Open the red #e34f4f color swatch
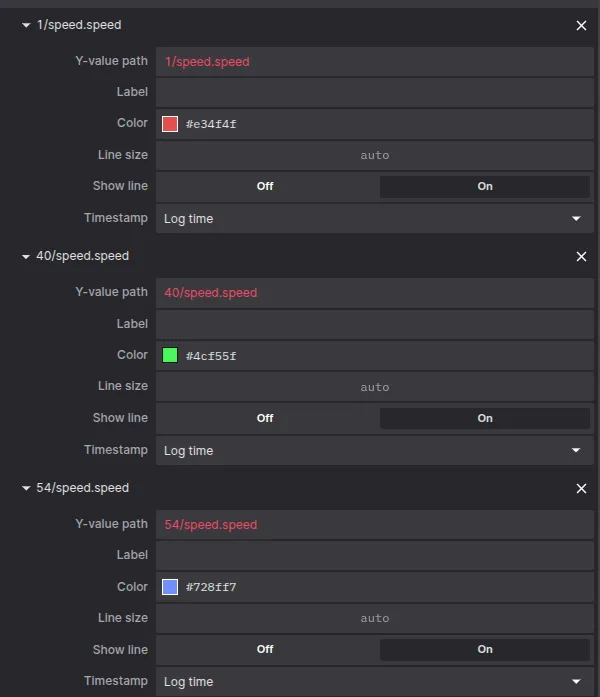The height and width of the screenshot is (697, 600). pyautogui.click(x=170, y=124)
